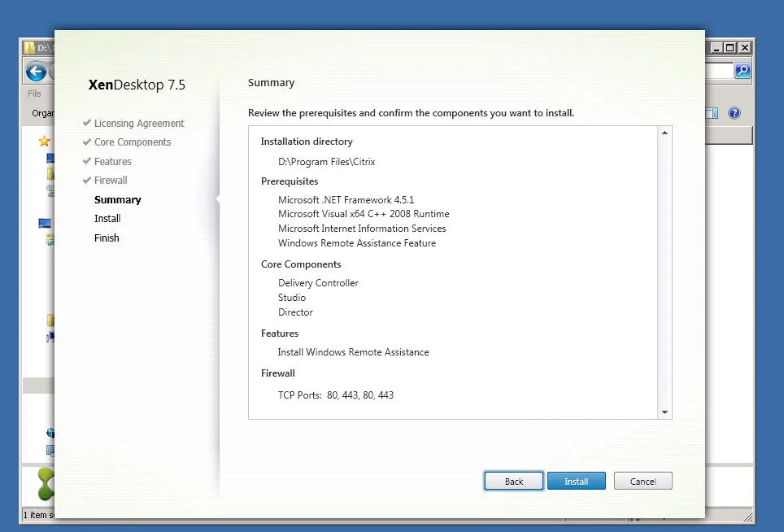Click the folder icon in Explorer title bar
The height and width of the screenshot is (532, 784).
click(x=29, y=47)
